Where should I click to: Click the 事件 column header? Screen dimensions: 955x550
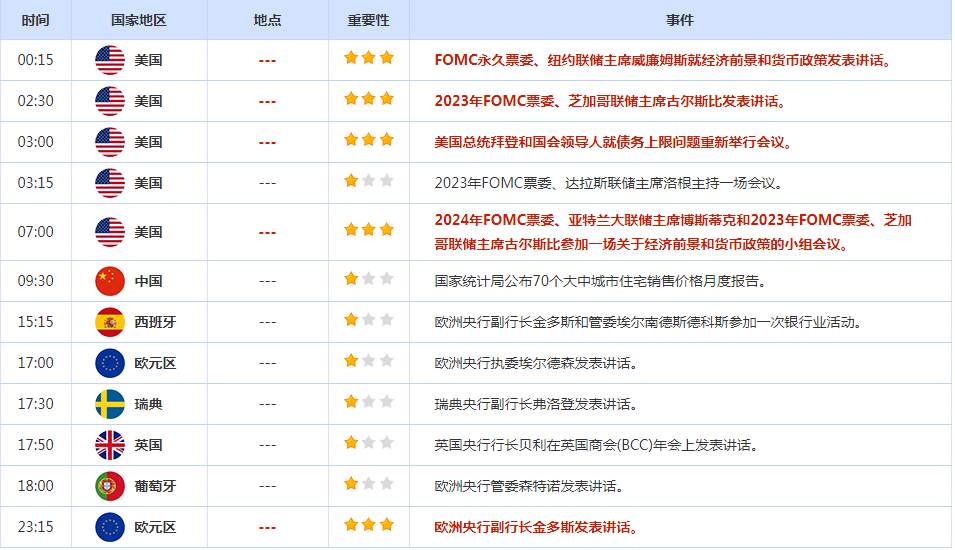(680, 20)
